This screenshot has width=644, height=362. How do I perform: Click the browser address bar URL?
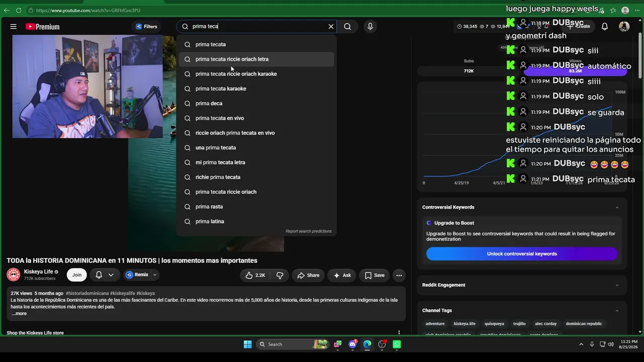88,10
